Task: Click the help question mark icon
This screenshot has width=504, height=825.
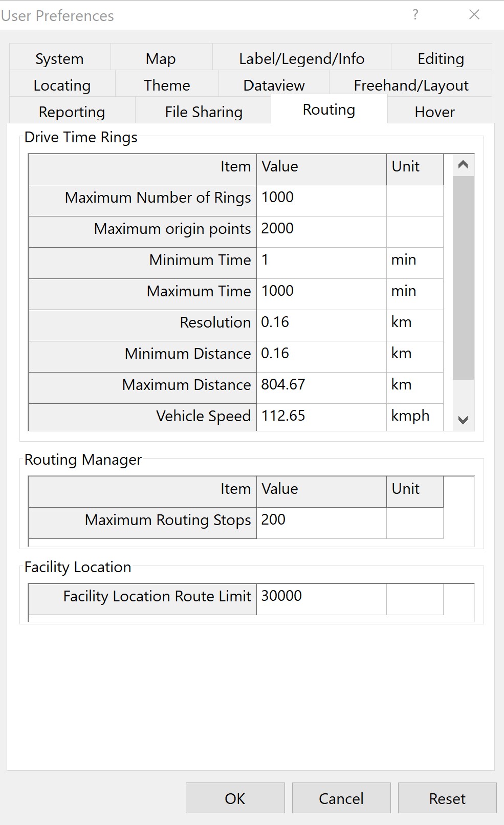Action: coord(415,15)
